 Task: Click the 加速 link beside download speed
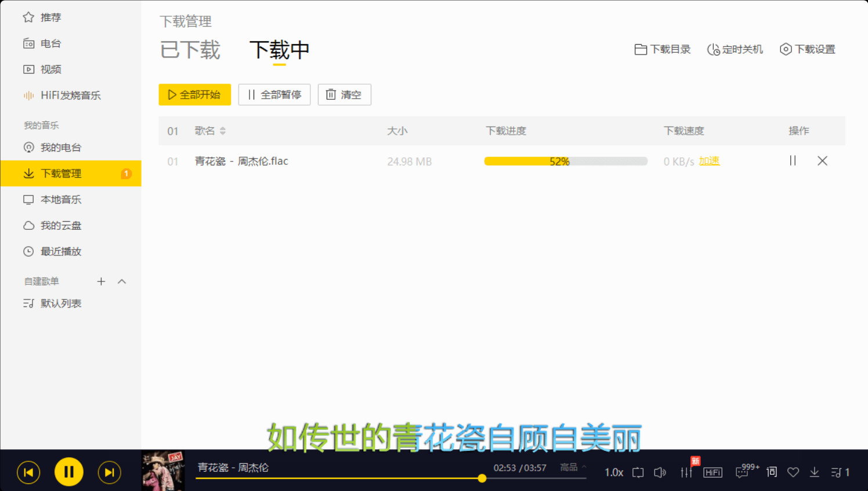pyautogui.click(x=709, y=161)
